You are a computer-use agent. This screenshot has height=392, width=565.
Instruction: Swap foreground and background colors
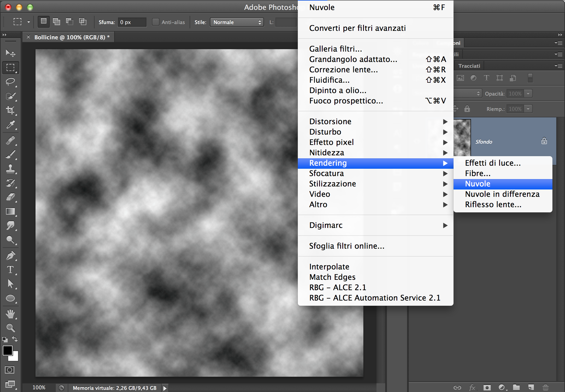[15, 339]
